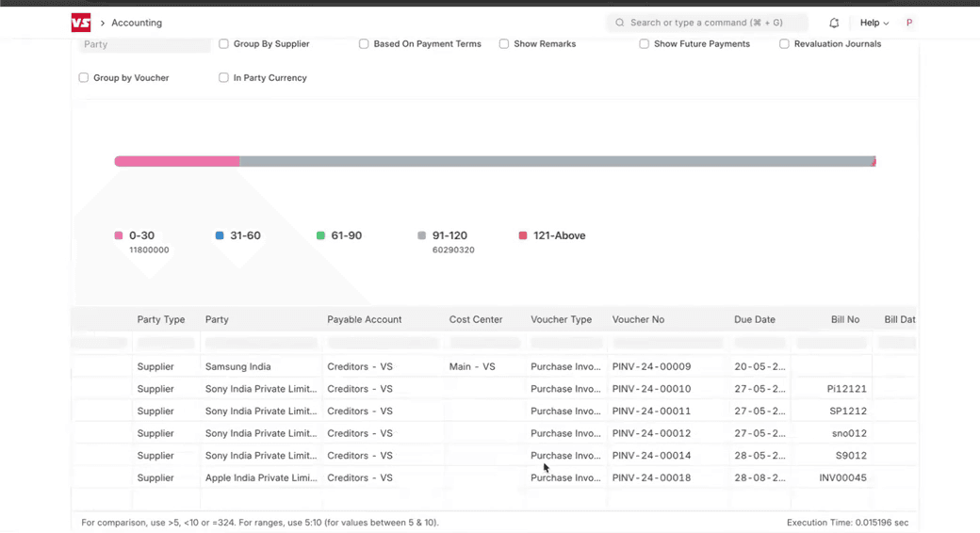Image resolution: width=980 pixels, height=533 pixels.
Task: Select bill number sno012
Action: 849,433
